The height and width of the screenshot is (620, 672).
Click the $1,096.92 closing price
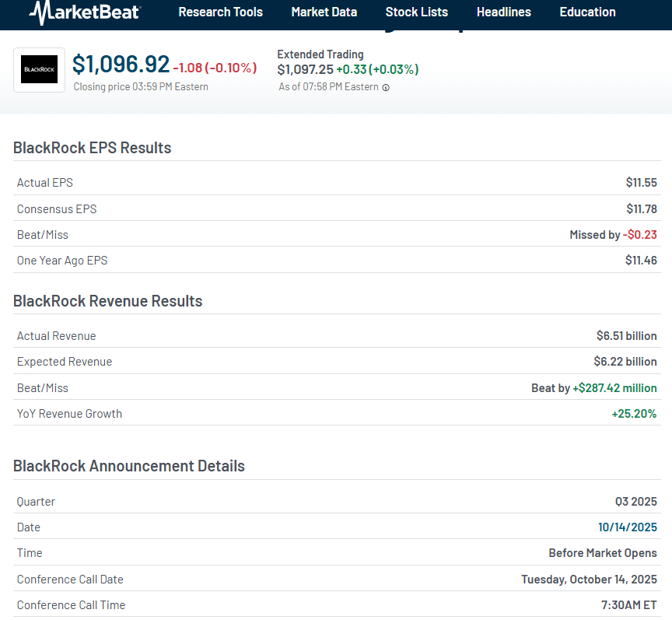tap(121, 65)
